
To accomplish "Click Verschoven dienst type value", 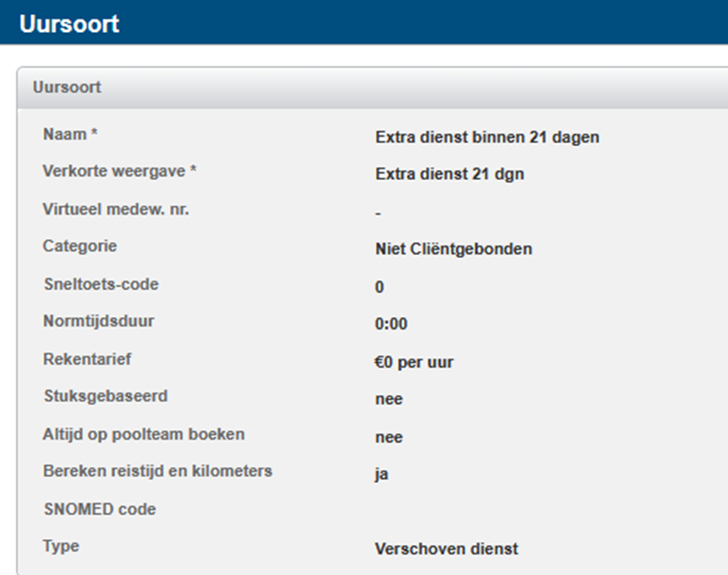I will 446,549.
